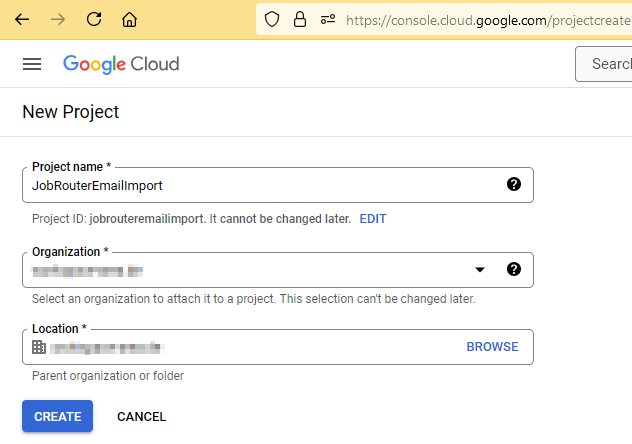
Task: Click the browser forward arrow
Action: (x=58, y=19)
